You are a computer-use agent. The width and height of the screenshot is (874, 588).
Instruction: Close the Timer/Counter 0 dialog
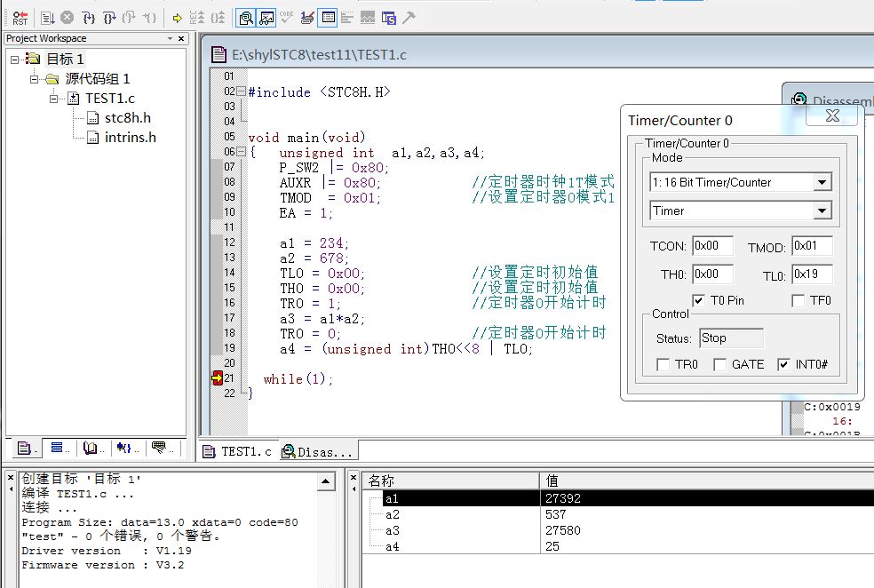pos(832,115)
